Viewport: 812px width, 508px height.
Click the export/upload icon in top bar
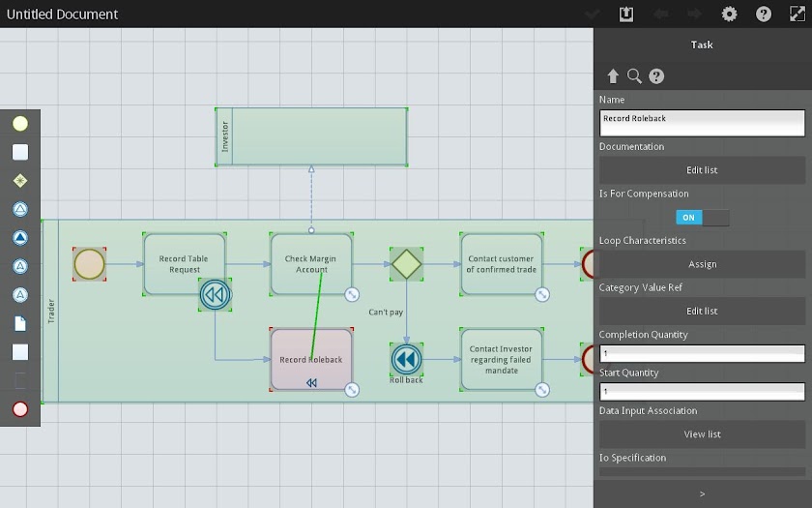626,14
